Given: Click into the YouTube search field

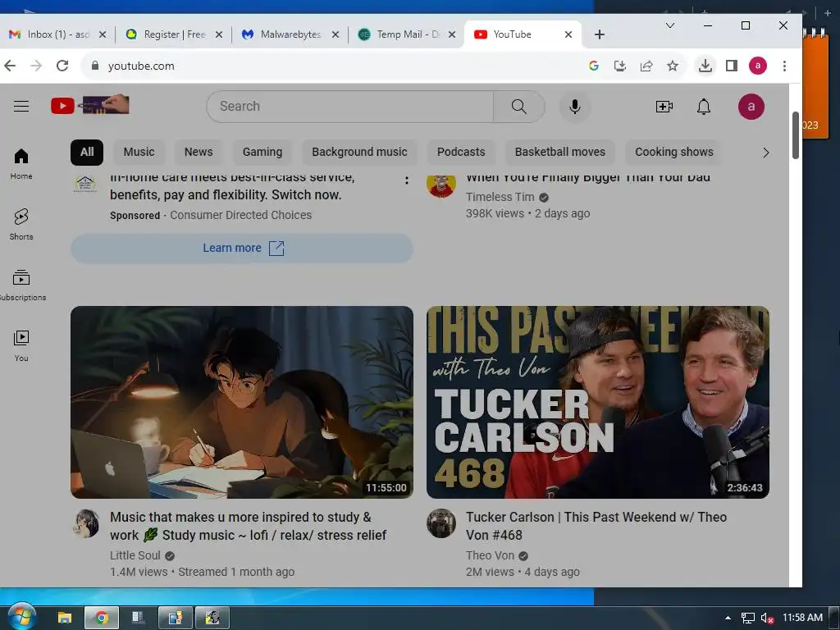Looking at the screenshot, I should click(349, 106).
